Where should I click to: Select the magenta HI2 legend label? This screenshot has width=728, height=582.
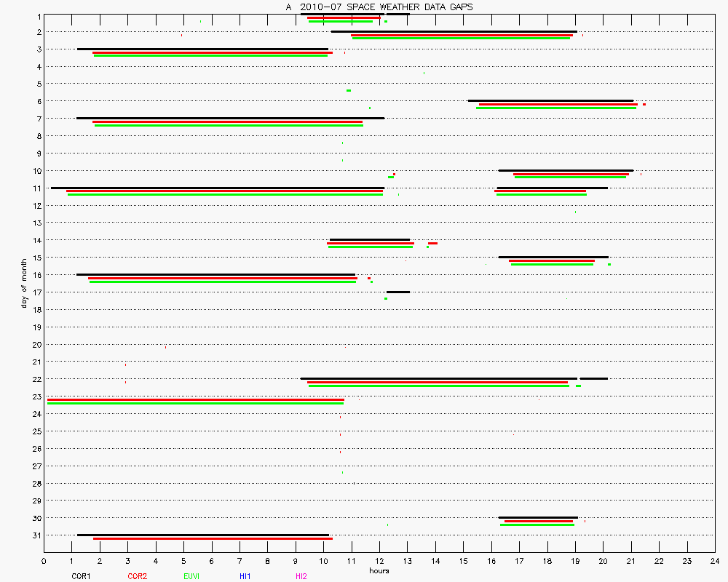pyautogui.click(x=301, y=576)
